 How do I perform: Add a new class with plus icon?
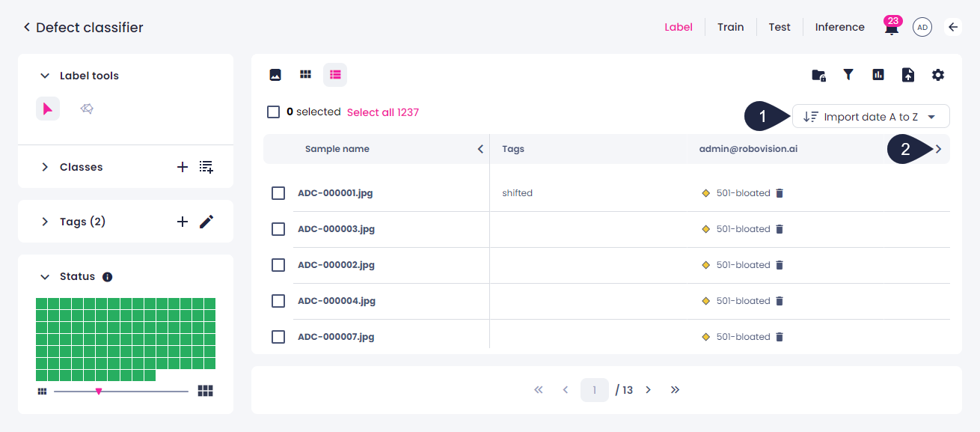click(x=182, y=167)
